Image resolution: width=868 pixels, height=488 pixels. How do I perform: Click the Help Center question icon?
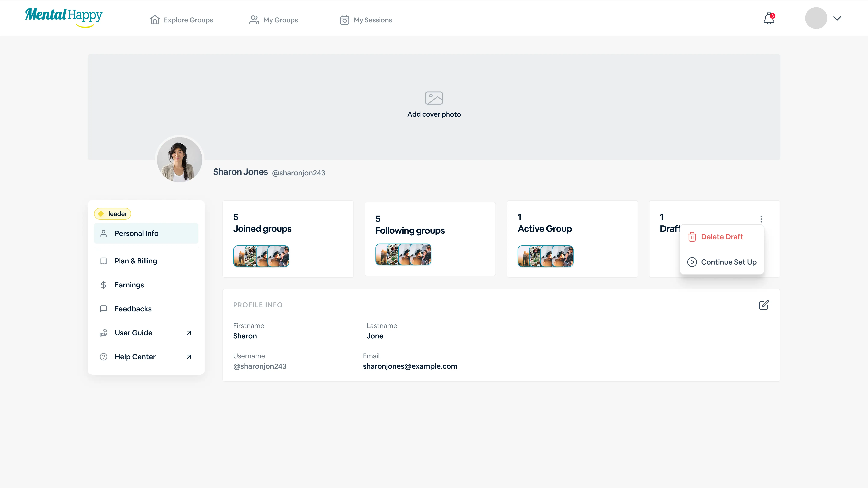[103, 357]
